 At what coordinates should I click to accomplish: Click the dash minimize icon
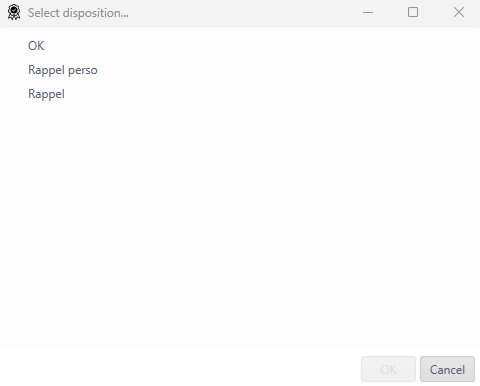click(368, 13)
